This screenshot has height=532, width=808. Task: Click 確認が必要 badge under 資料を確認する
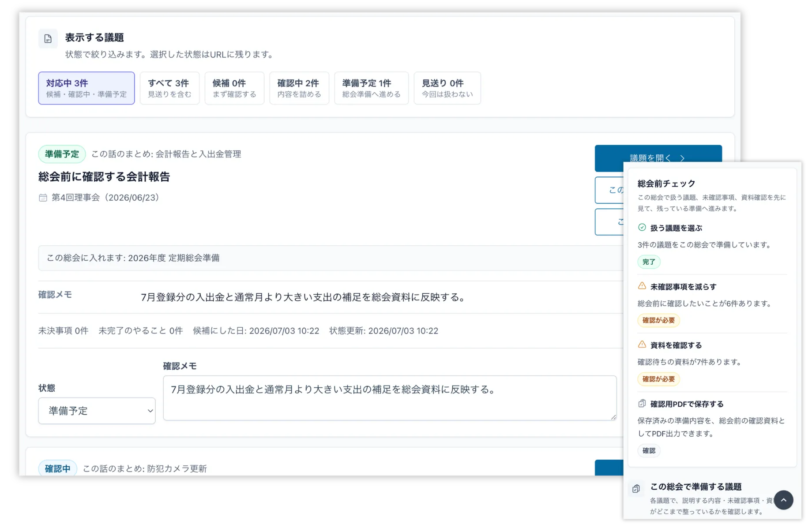point(658,379)
